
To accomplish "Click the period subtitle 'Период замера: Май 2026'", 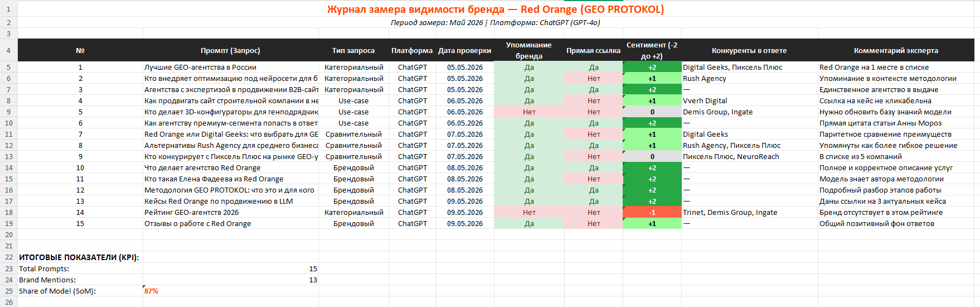I will [437, 23].
